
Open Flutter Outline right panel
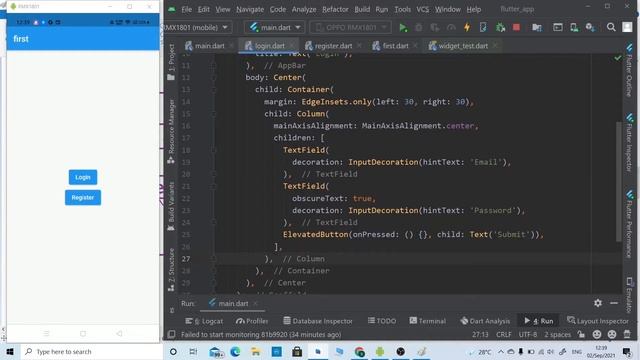(x=629, y=70)
